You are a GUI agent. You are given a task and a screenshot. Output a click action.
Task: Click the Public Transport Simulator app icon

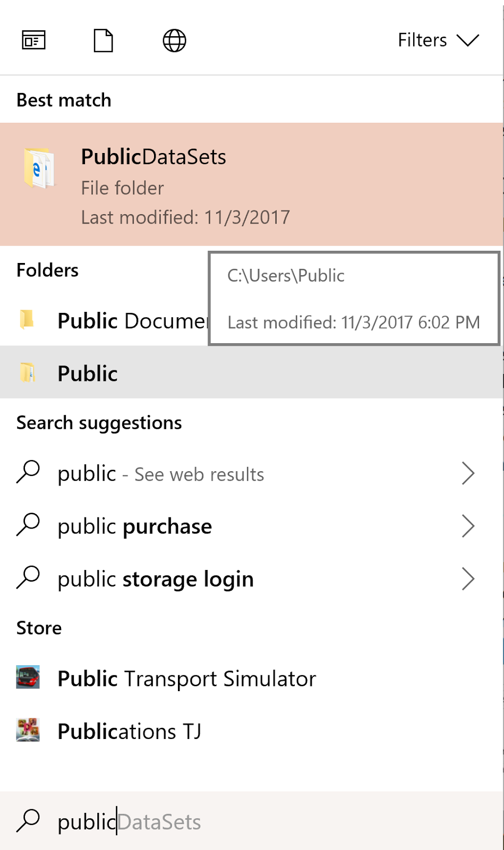click(28, 678)
